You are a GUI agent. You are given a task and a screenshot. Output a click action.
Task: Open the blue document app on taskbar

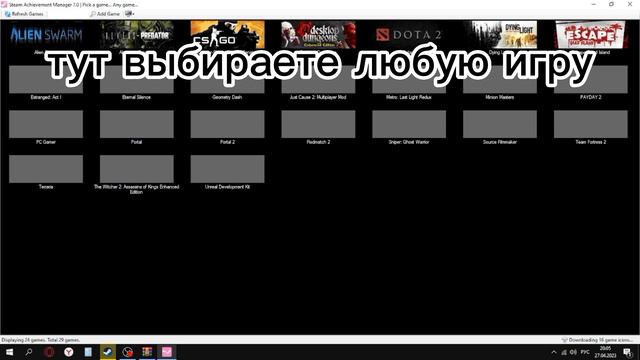pyautogui.click(x=88, y=352)
